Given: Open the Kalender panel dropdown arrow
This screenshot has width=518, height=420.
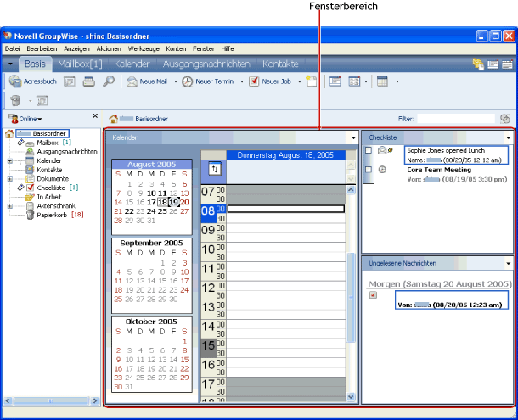Looking at the screenshot, I should [x=353, y=137].
